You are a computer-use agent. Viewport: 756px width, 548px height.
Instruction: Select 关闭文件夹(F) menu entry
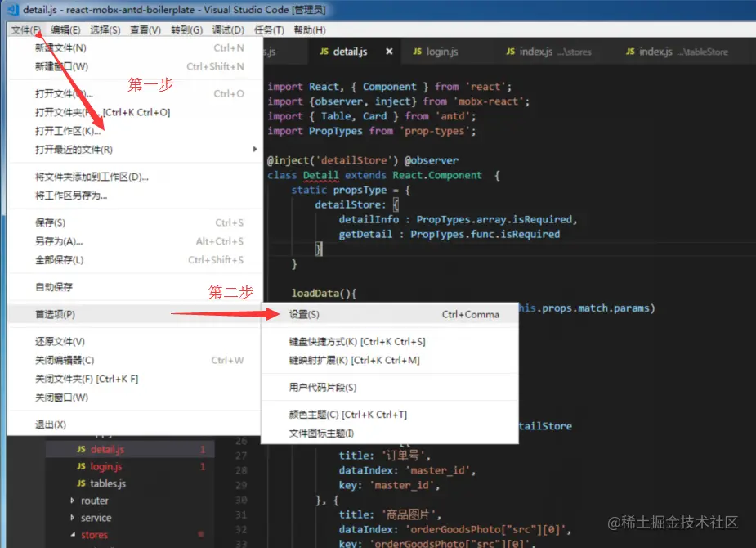click(x=135, y=379)
